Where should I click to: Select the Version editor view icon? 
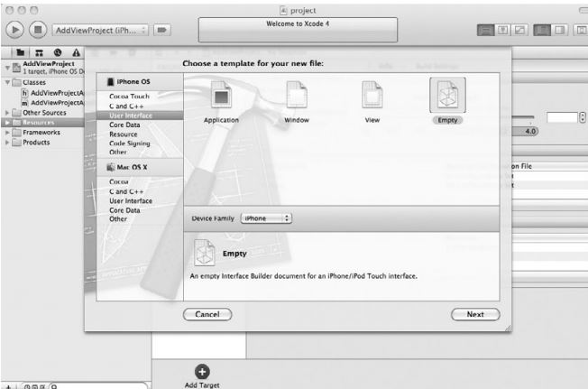point(519,30)
